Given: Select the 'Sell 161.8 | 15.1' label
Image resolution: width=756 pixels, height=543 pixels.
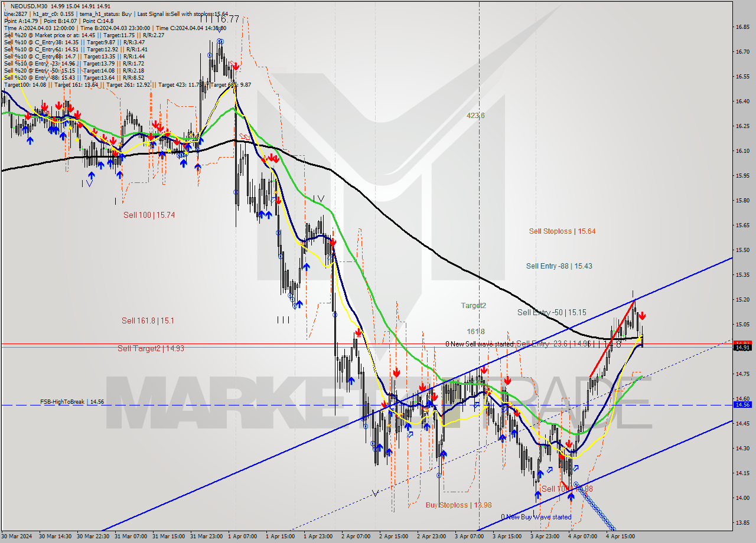Looking at the screenshot, I should coord(148,320).
